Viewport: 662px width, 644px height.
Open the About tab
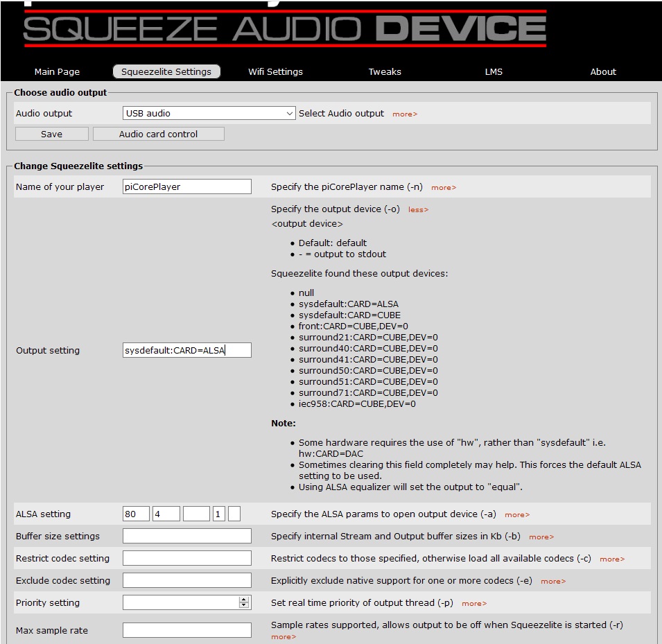click(x=603, y=72)
